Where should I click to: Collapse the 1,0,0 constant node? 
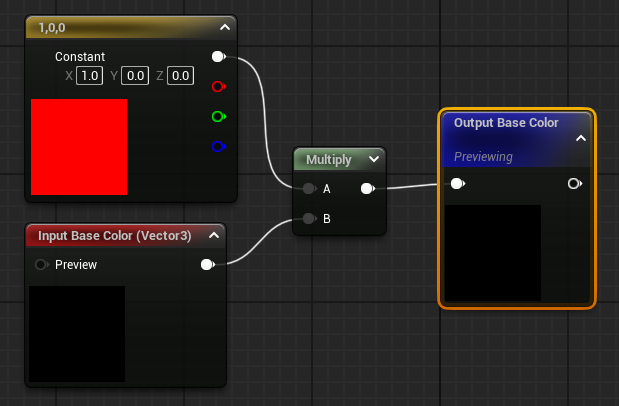click(x=225, y=27)
